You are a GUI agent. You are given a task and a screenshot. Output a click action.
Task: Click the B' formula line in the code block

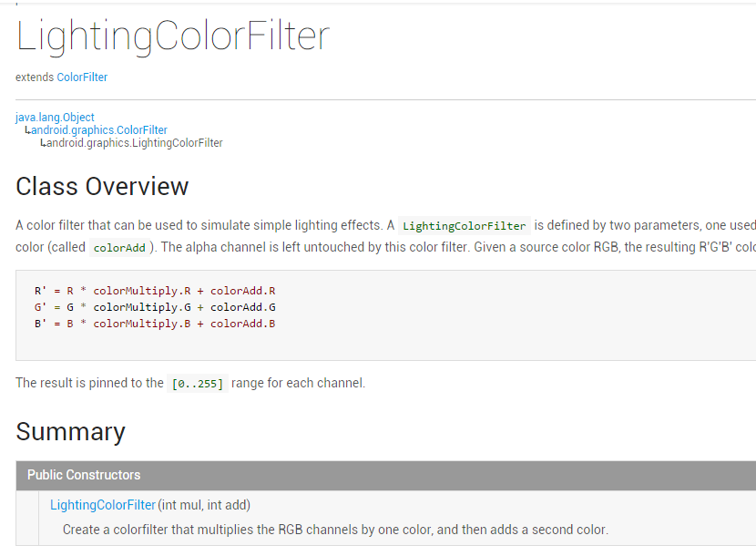155,324
